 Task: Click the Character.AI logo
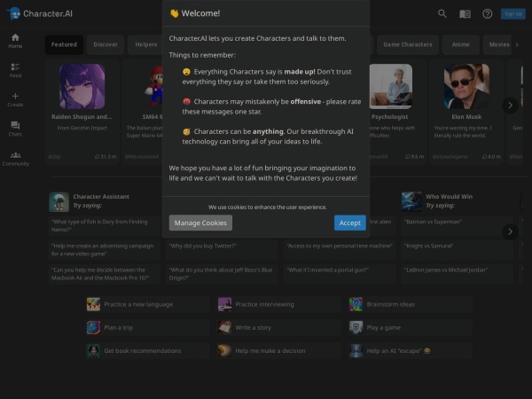click(41, 13)
